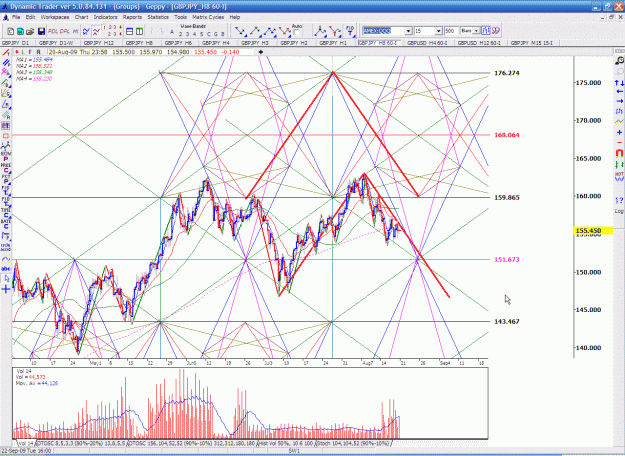Switch to the GBPUSD H12 60-I tab
625x456 pixels.
pyautogui.click(x=479, y=43)
